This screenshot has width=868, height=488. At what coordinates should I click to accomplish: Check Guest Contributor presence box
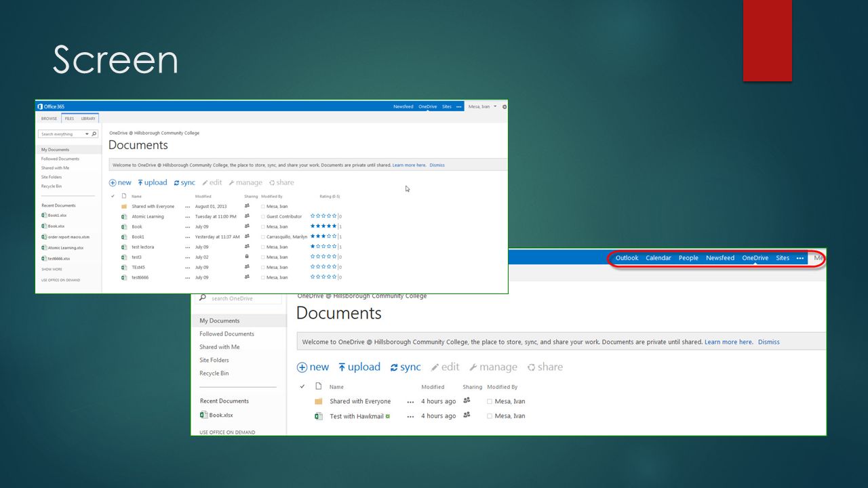[263, 217]
